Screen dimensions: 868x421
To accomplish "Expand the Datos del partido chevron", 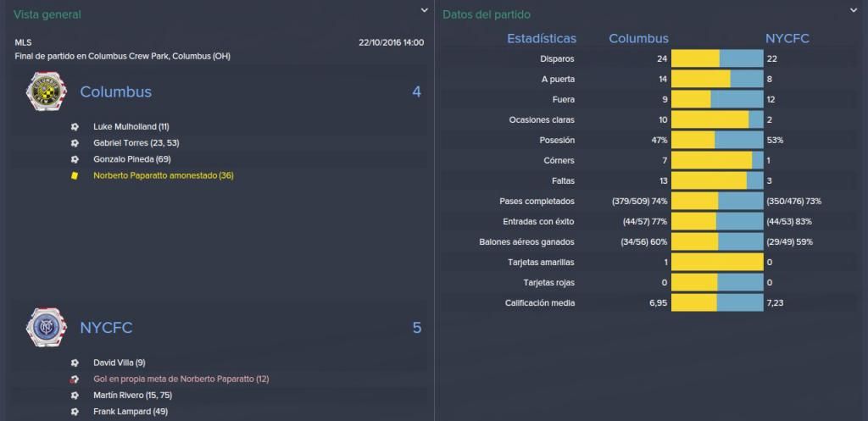I will [853, 10].
